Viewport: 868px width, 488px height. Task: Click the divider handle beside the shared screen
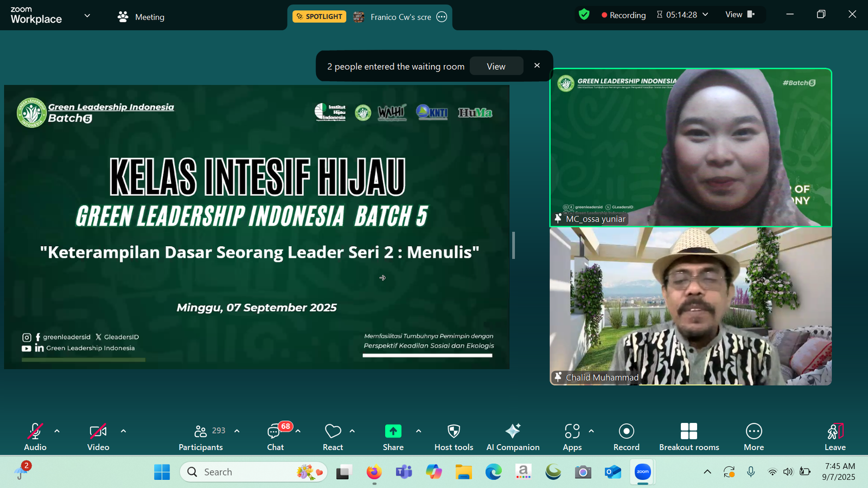click(513, 246)
